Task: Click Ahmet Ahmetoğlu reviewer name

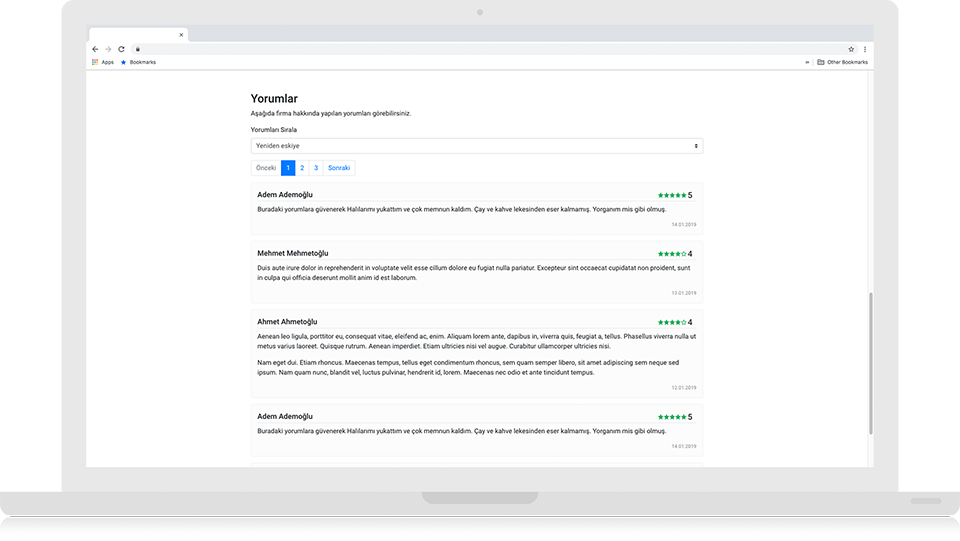Action: pyautogui.click(x=287, y=322)
